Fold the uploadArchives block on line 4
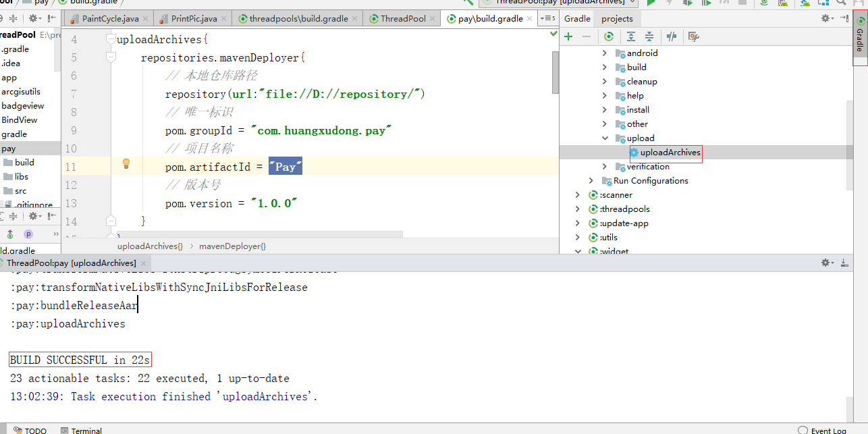Screen dimensions: 868x434 coord(111,40)
